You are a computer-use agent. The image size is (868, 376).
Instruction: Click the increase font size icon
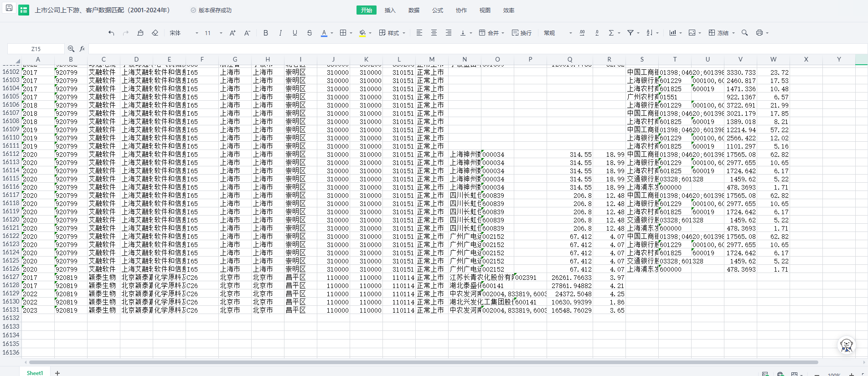[232, 33]
